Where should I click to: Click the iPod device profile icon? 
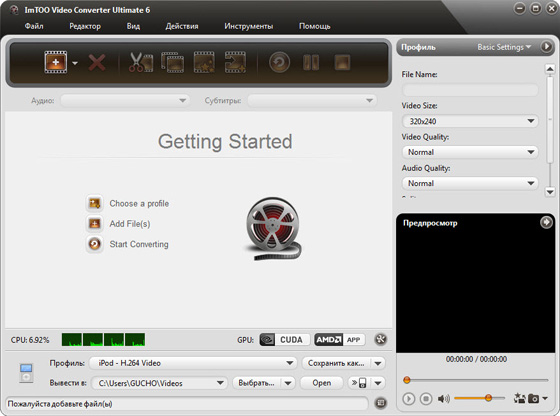(x=26, y=373)
